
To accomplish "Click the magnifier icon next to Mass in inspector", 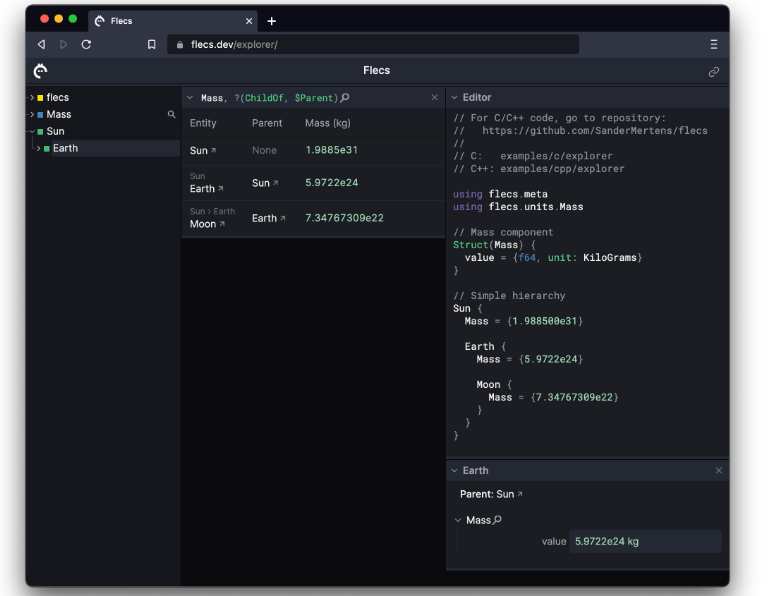I will point(498,520).
